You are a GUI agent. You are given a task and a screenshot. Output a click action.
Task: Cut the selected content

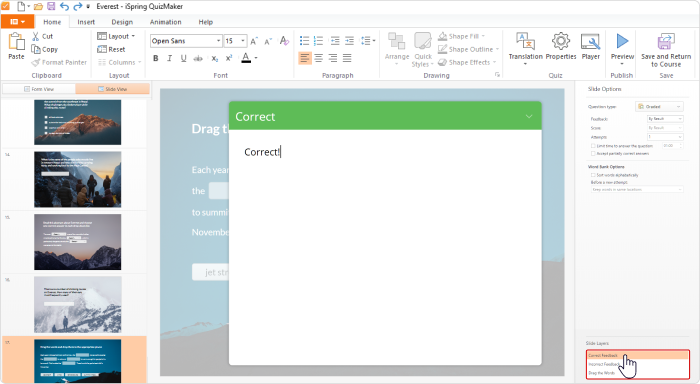tap(42, 36)
